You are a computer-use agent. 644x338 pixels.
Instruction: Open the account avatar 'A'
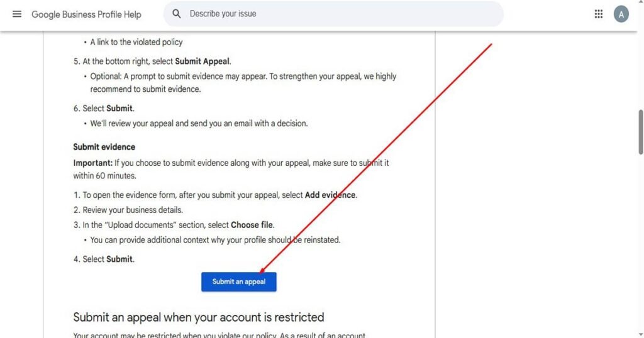[621, 14]
